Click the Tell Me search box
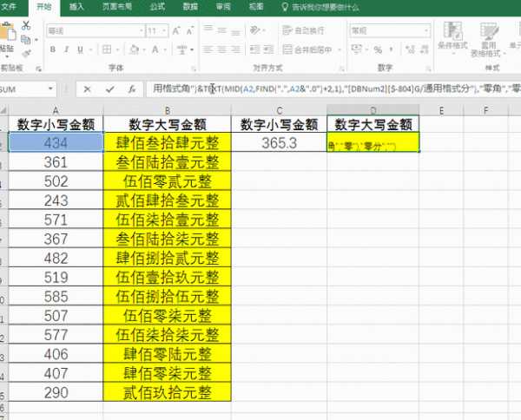 pyautogui.click(x=320, y=7)
